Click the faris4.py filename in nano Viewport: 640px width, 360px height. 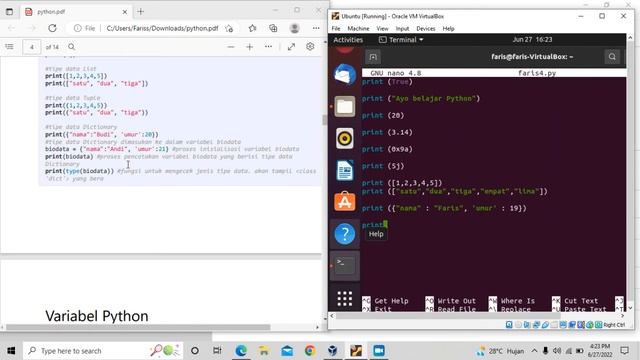coord(537,73)
